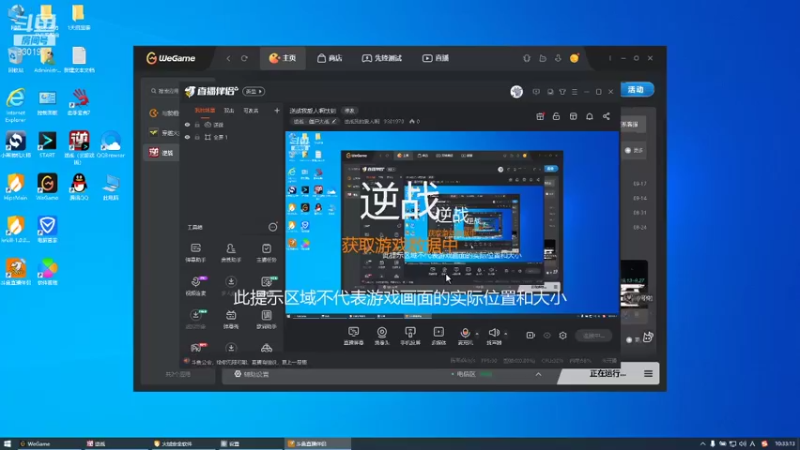Open the menu beside 正在运行
The image size is (800, 450).
tap(648, 374)
